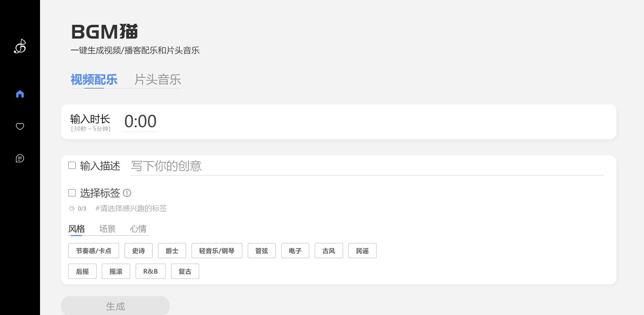This screenshot has height=315, width=644.
Task: Click the 生成 generate button
Action: [x=115, y=305]
